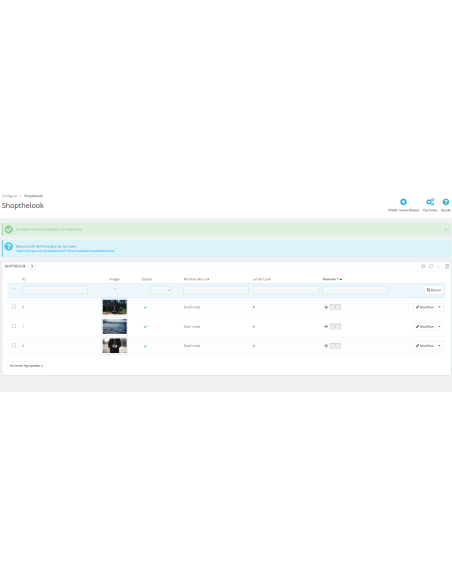Screen dimensions: 452x584
Task: Focus the url del look filter field
Action: click(286, 290)
